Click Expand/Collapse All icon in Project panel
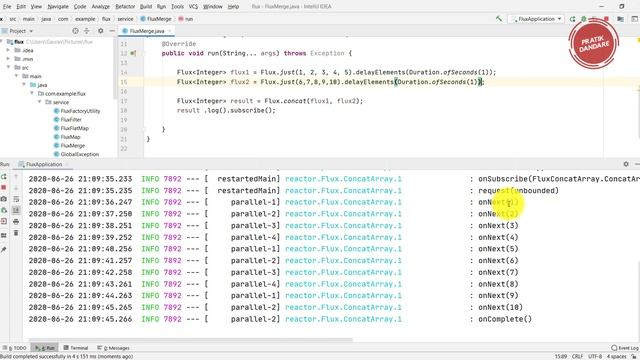The image size is (640, 360). coord(87,31)
